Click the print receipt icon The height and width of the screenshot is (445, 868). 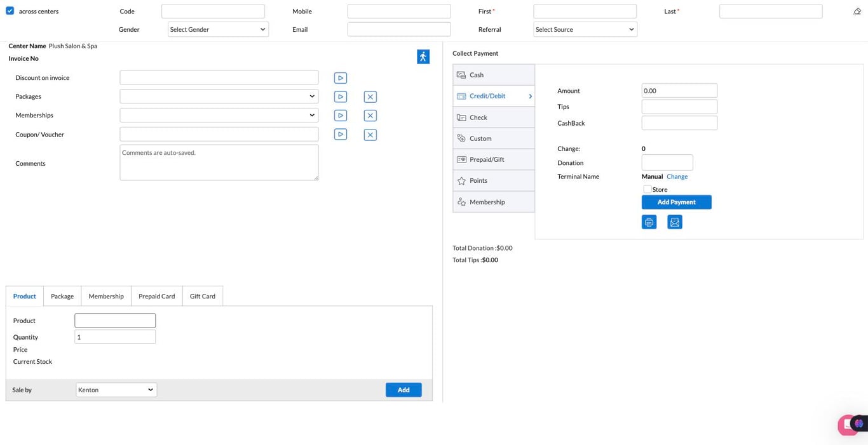649,222
